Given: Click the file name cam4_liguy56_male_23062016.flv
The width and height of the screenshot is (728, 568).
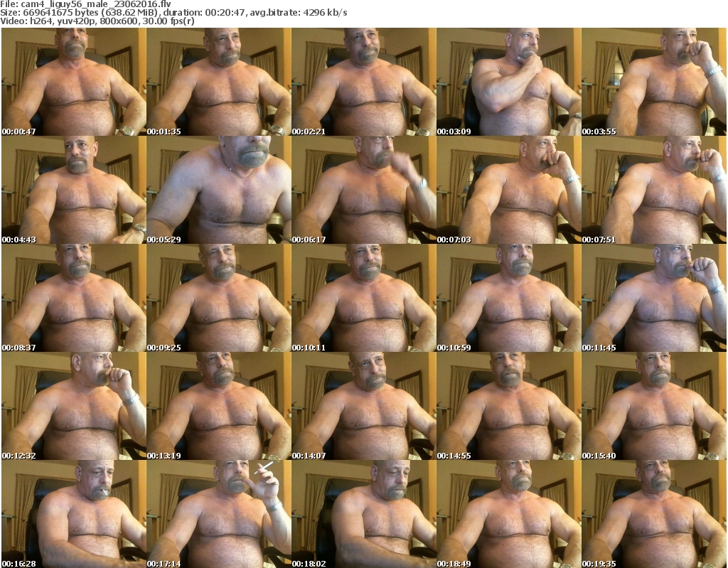Looking at the screenshot, I should (96, 4).
